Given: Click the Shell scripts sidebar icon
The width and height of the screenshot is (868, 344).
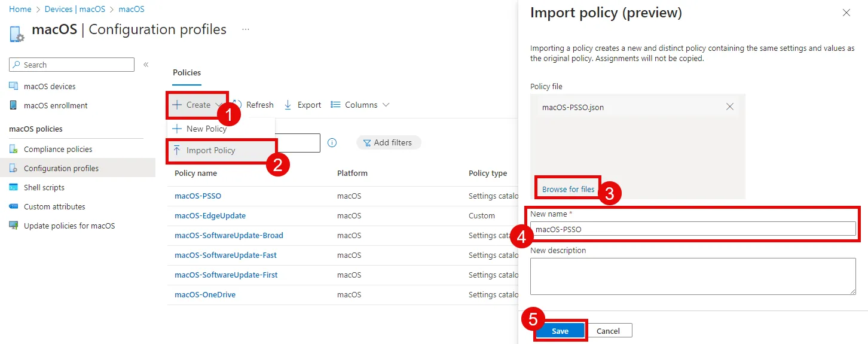Looking at the screenshot, I should (13, 187).
